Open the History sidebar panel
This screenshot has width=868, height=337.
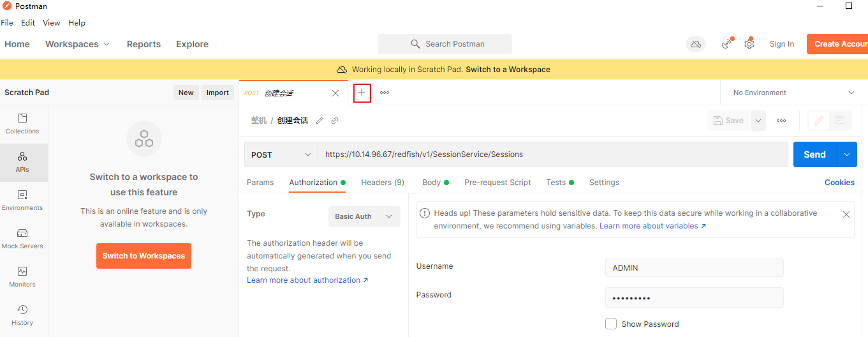coord(22,315)
